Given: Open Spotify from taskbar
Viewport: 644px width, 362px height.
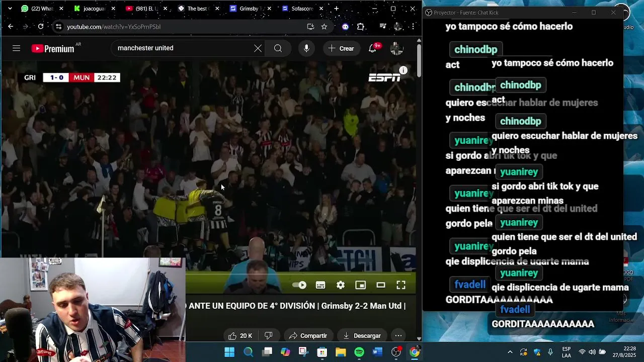Looking at the screenshot, I should [359, 352].
